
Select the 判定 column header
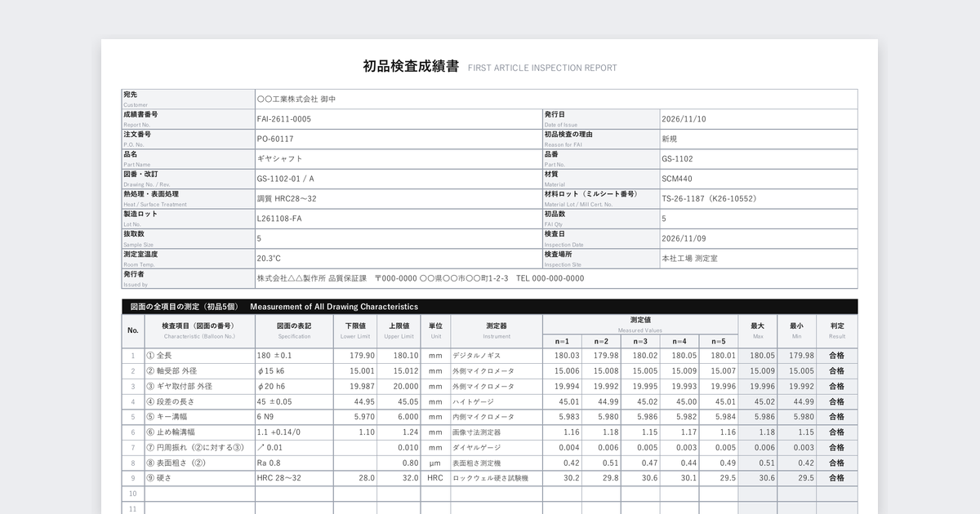coord(837,330)
